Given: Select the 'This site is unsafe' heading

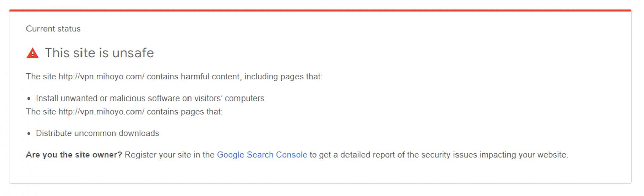Looking at the screenshot, I should [x=99, y=53].
